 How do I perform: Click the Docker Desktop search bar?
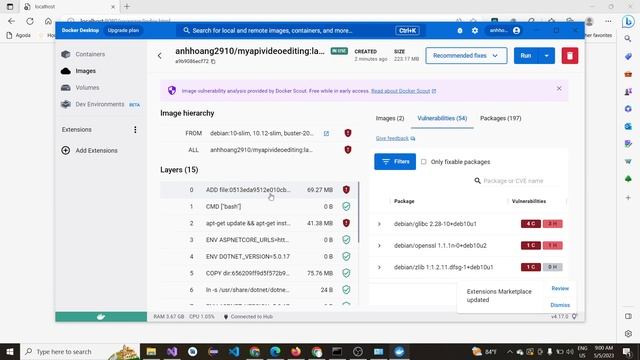pos(300,31)
